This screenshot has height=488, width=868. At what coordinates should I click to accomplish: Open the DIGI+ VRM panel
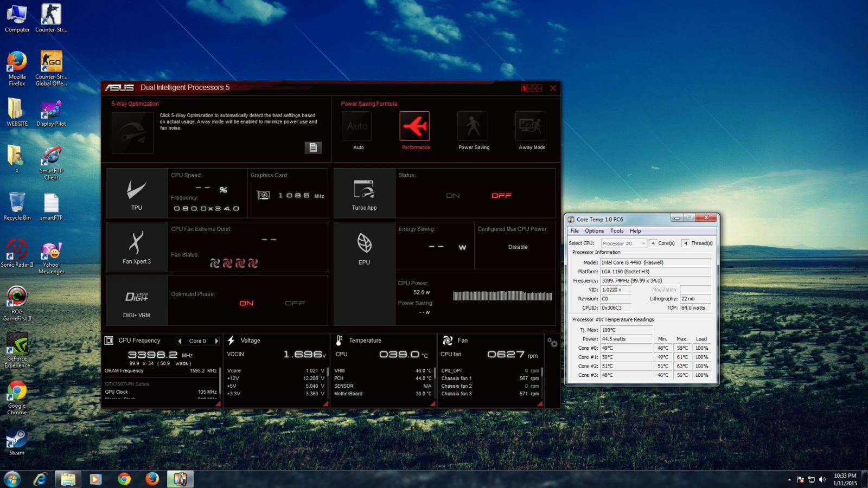137,300
